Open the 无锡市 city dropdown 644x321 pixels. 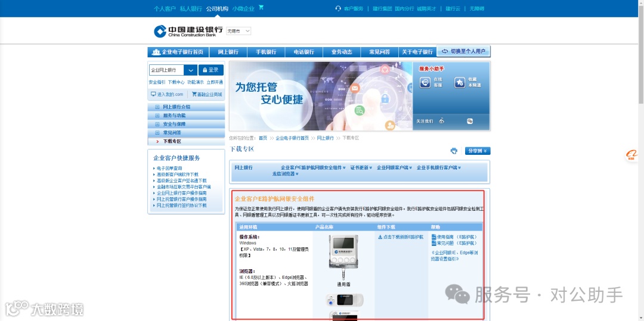[x=239, y=31]
